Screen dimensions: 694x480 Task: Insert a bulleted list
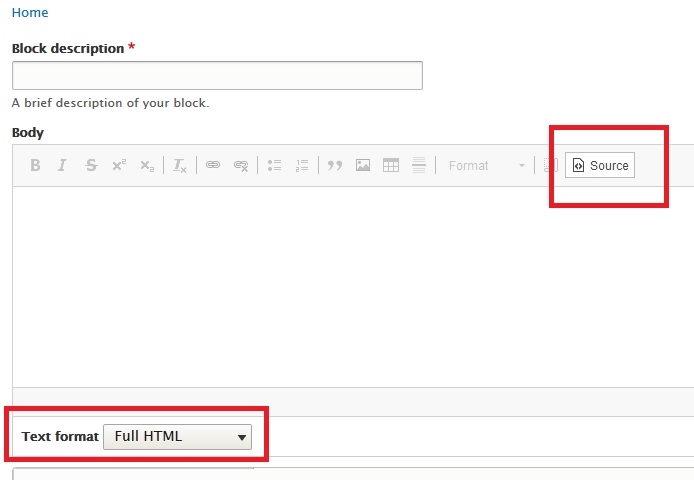point(275,166)
